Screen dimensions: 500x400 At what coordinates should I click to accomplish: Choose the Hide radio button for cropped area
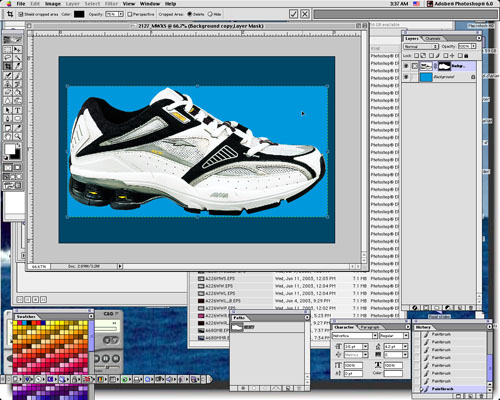point(210,14)
